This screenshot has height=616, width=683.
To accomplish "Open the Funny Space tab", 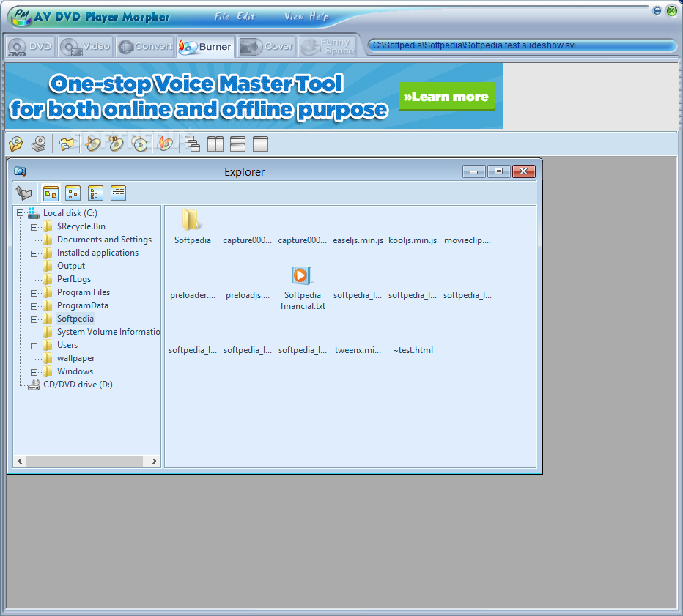I will pyautogui.click(x=328, y=47).
